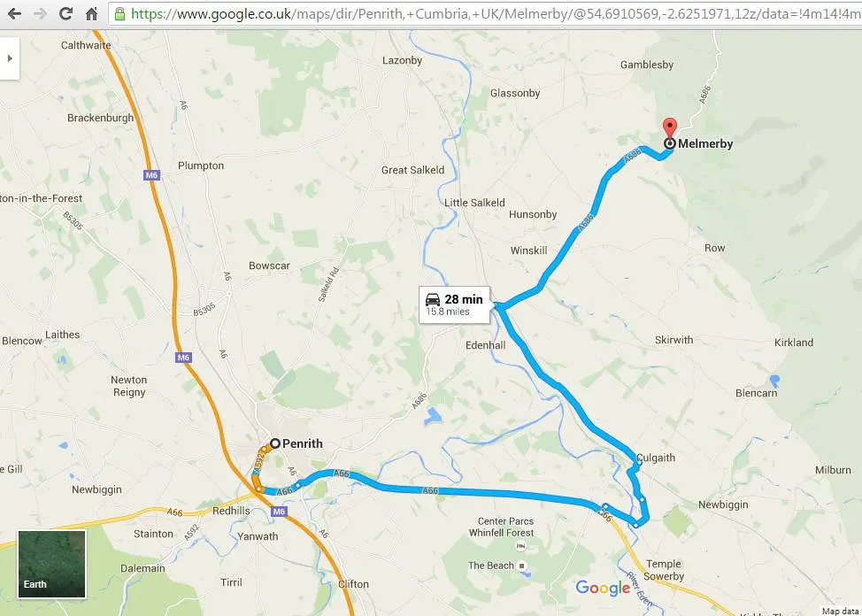Click the Melmerby destination label
The image size is (862, 616).
pos(705,143)
